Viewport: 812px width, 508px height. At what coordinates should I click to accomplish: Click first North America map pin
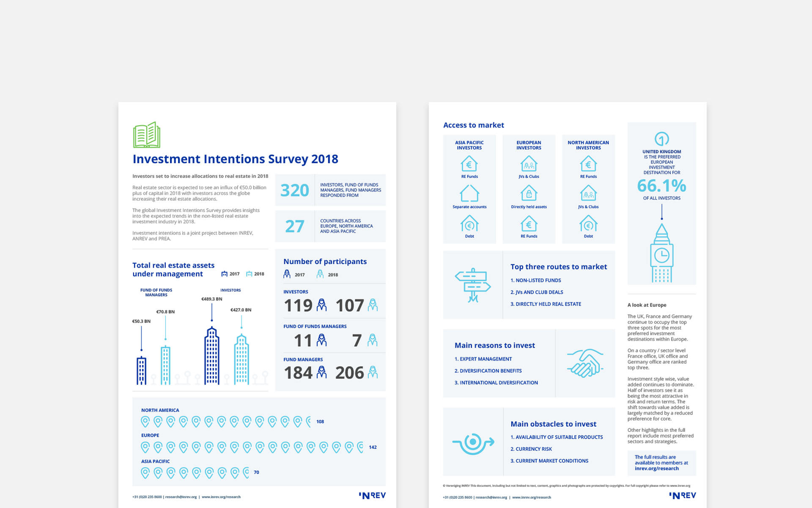coord(145,422)
